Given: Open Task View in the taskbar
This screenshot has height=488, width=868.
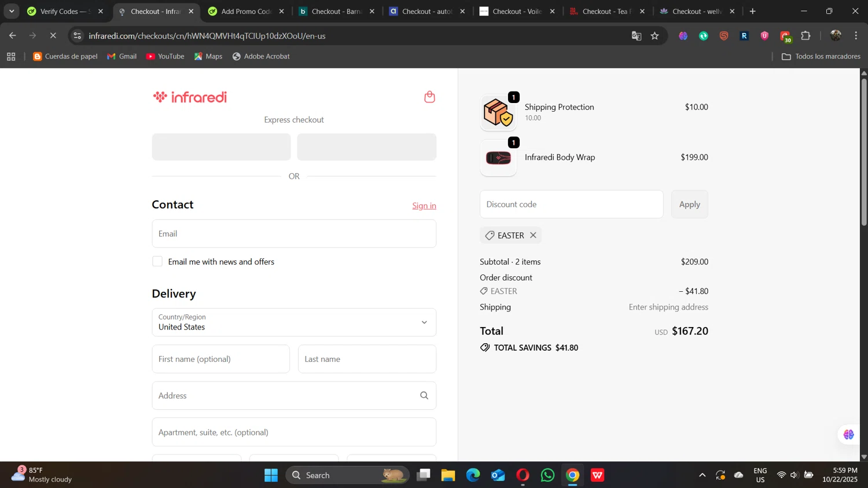Looking at the screenshot, I should pyautogui.click(x=424, y=475).
